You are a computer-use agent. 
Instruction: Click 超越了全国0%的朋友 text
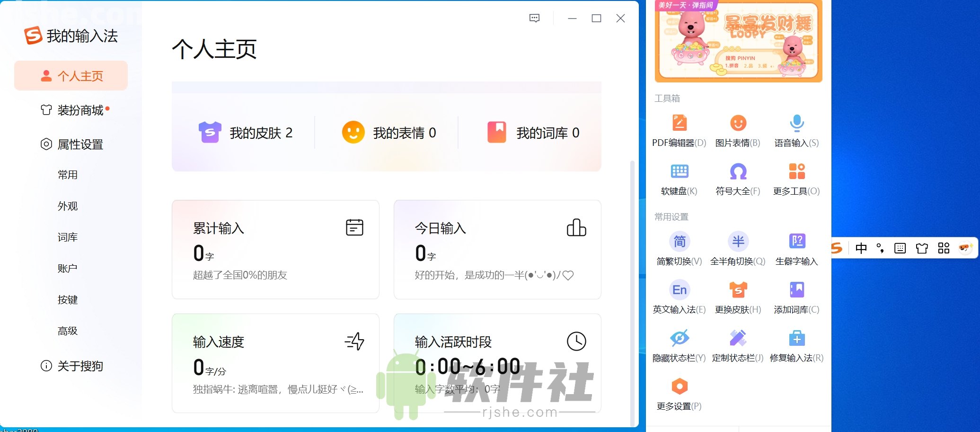coord(240,275)
